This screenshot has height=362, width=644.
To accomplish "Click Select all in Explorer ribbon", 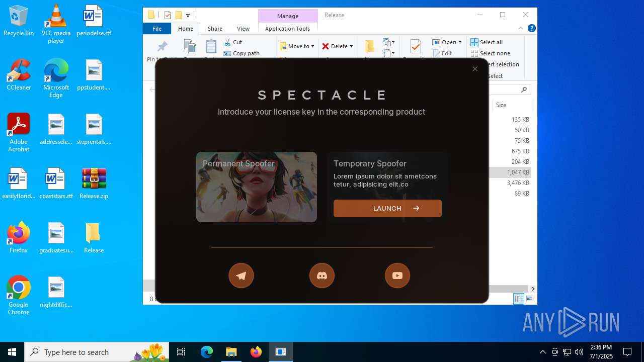I will 487,42.
